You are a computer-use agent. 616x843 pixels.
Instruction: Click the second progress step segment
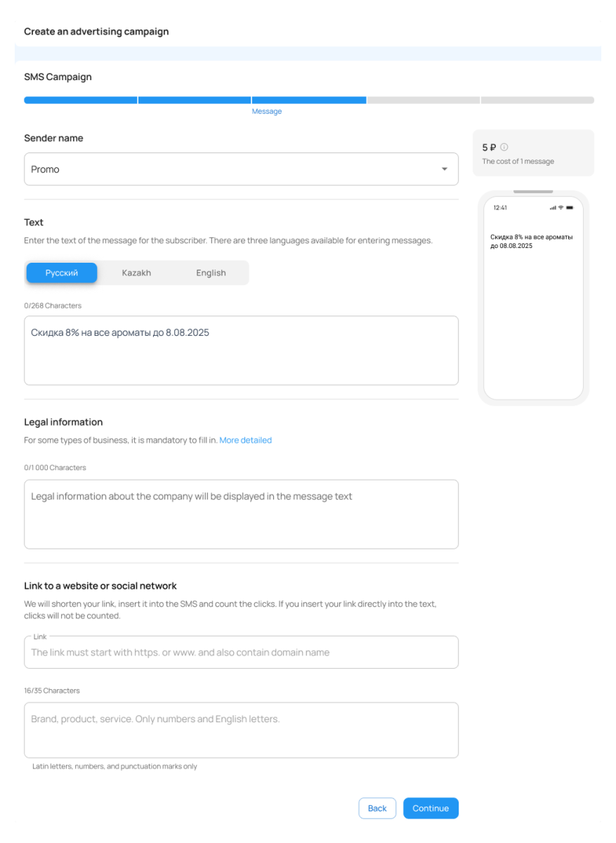click(195, 100)
